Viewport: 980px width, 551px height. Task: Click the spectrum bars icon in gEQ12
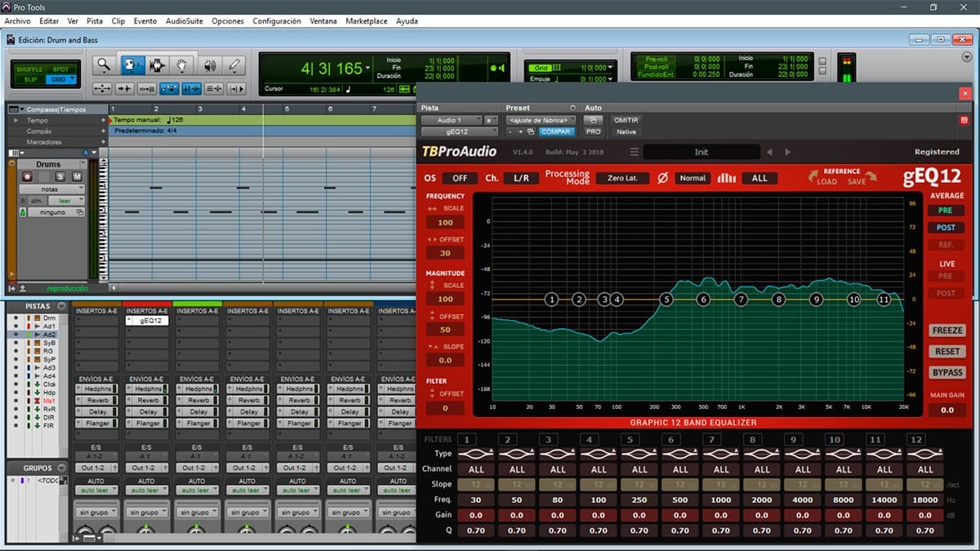pos(726,178)
